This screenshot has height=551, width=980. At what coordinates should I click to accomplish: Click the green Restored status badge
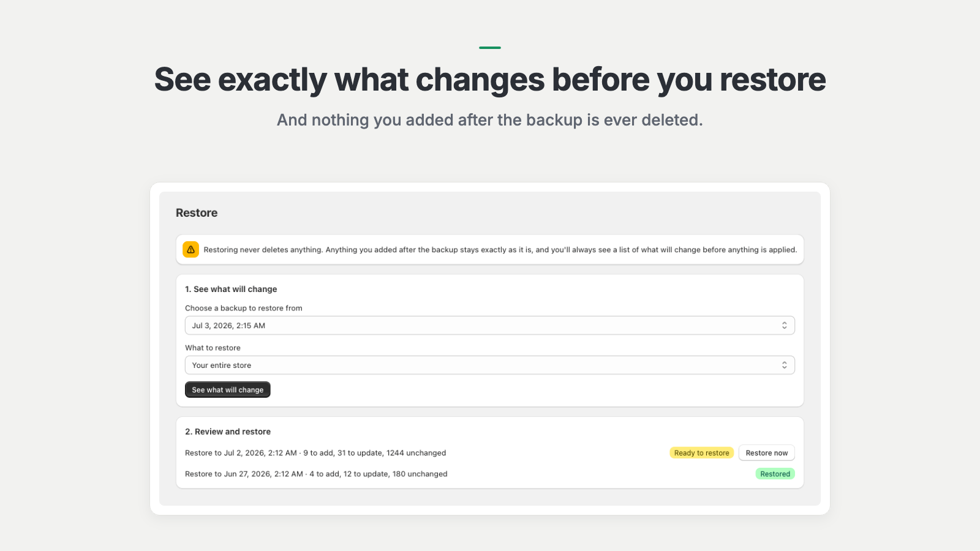pyautogui.click(x=775, y=474)
